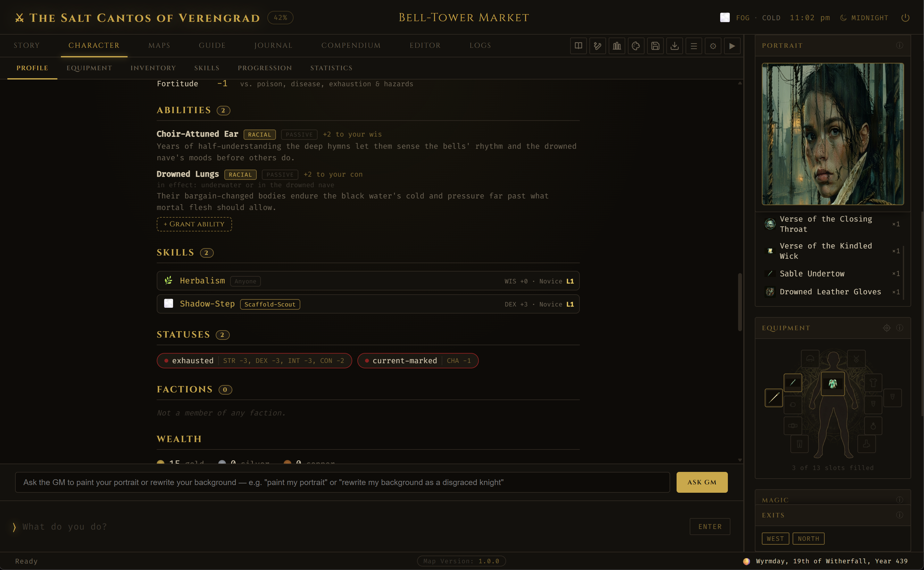
Task: Select the equipped needle weapon slot
Action: (774, 398)
